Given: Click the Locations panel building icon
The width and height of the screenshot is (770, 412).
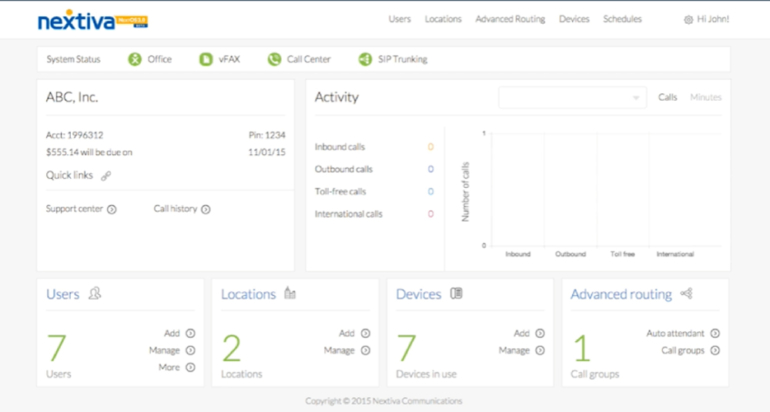Looking at the screenshot, I should [x=290, y=294].
